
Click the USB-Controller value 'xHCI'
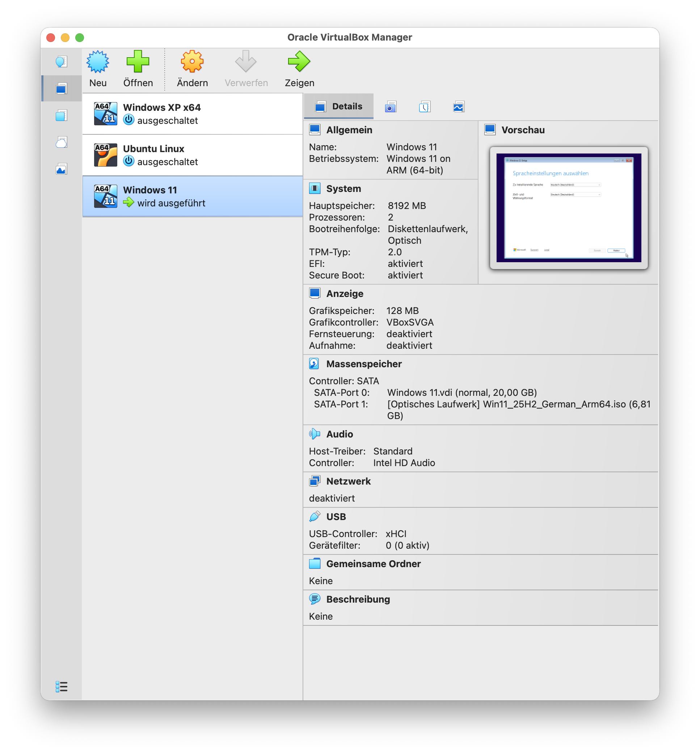click(396, 534)
